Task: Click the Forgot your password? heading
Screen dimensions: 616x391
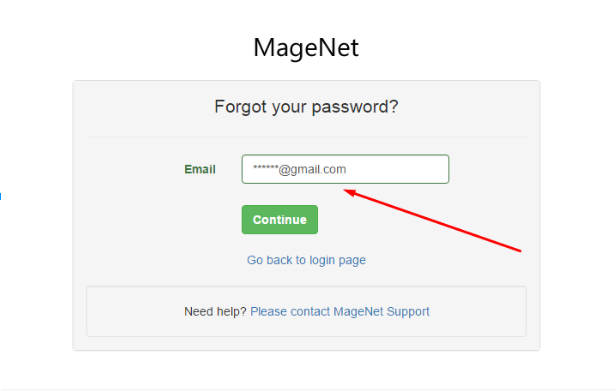Action: pyautogui.click(x=306, y=106)
